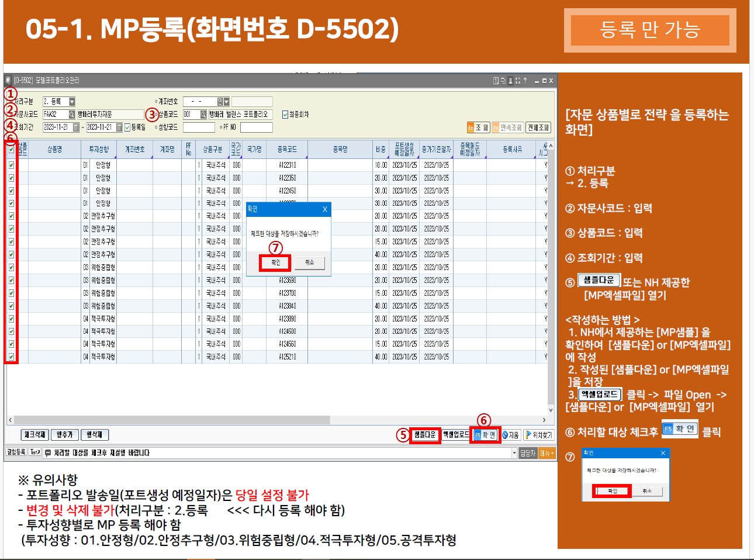Click the 엑셀업로드 button
The height and width of the screenshot is (560, 754).
pos(456,435)
